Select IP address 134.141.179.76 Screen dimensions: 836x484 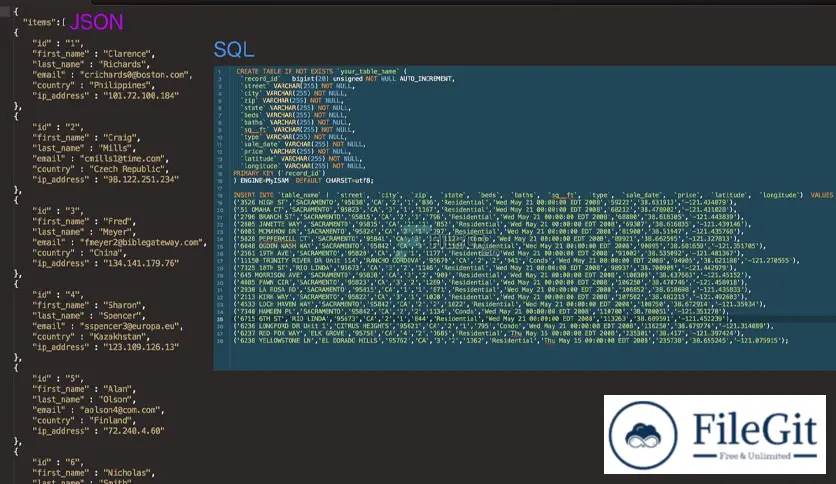pyautogui.click(x=141, y=263)
